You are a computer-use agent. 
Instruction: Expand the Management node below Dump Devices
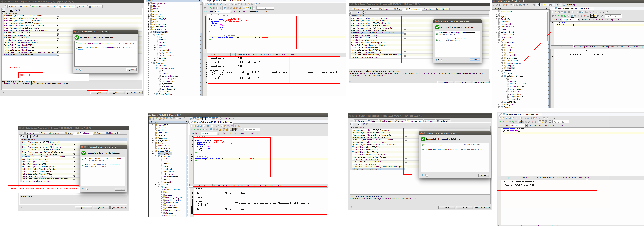click(499, 105)
